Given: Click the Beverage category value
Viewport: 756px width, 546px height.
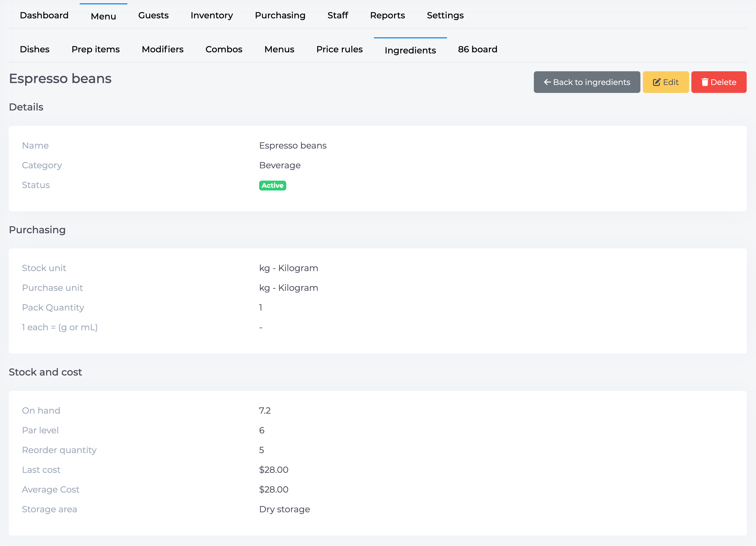Looking at the screenshot, I should tap(280, 166).
